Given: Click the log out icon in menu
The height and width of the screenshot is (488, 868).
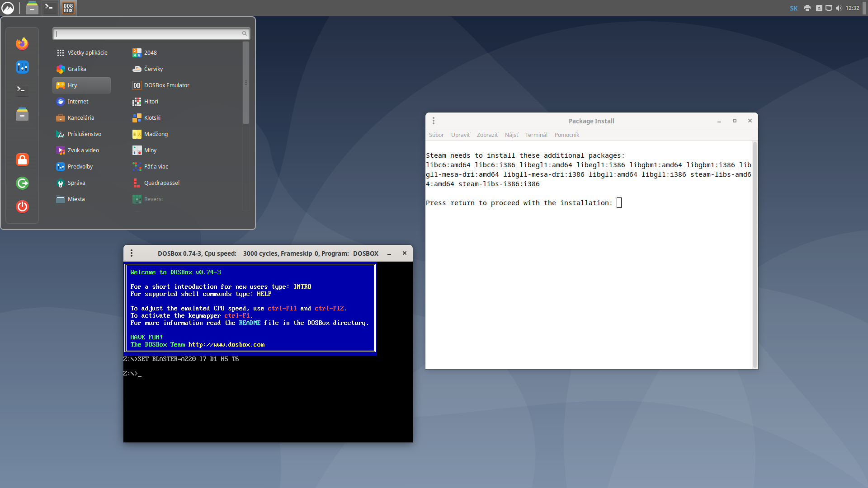Looking at the screenshot, I should [x=22, y=183].
